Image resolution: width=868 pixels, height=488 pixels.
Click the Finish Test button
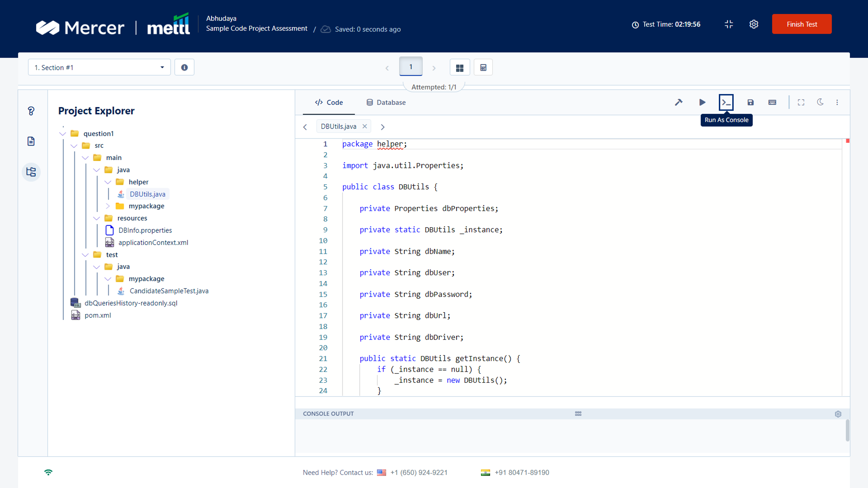click(802, 24)
